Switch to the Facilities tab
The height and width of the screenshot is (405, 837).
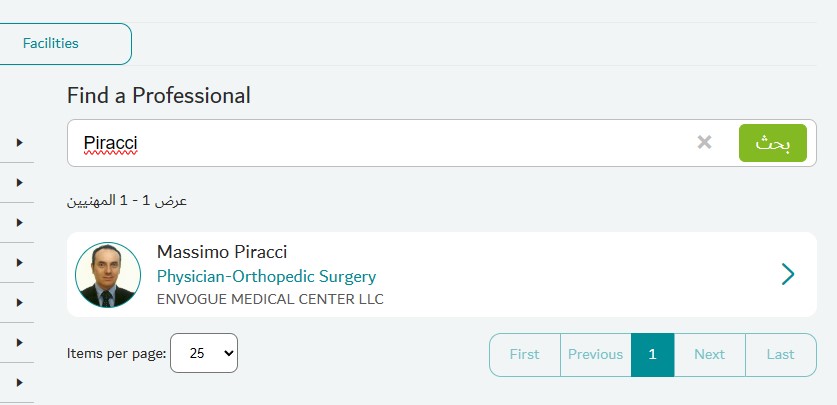52,43
